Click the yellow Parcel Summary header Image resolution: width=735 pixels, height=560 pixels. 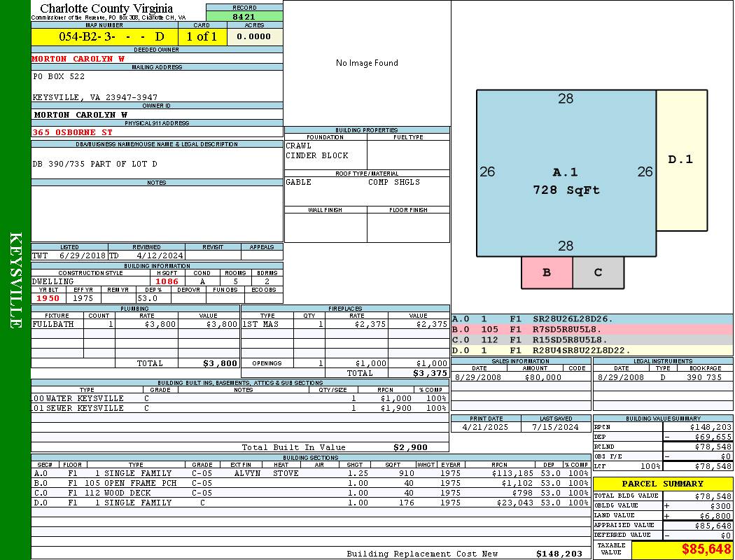tap(662, 484)
